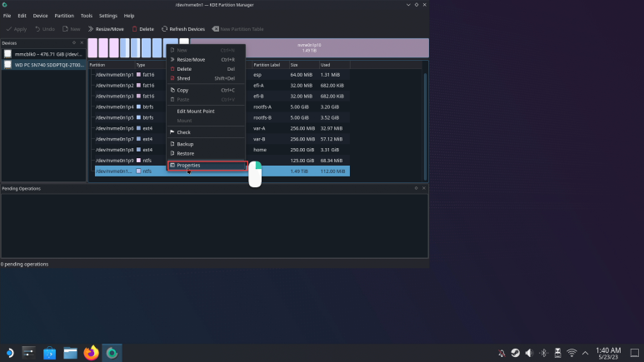Choose Check in the context menu

pos(206,132)
